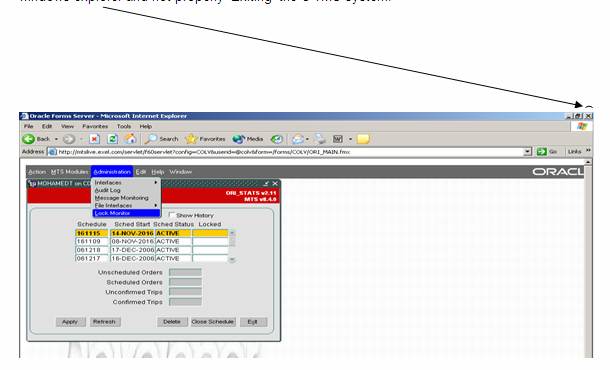This screenshot has width=610, height=370.
Task: Open the Home page icon
Action: pos(130,139)
